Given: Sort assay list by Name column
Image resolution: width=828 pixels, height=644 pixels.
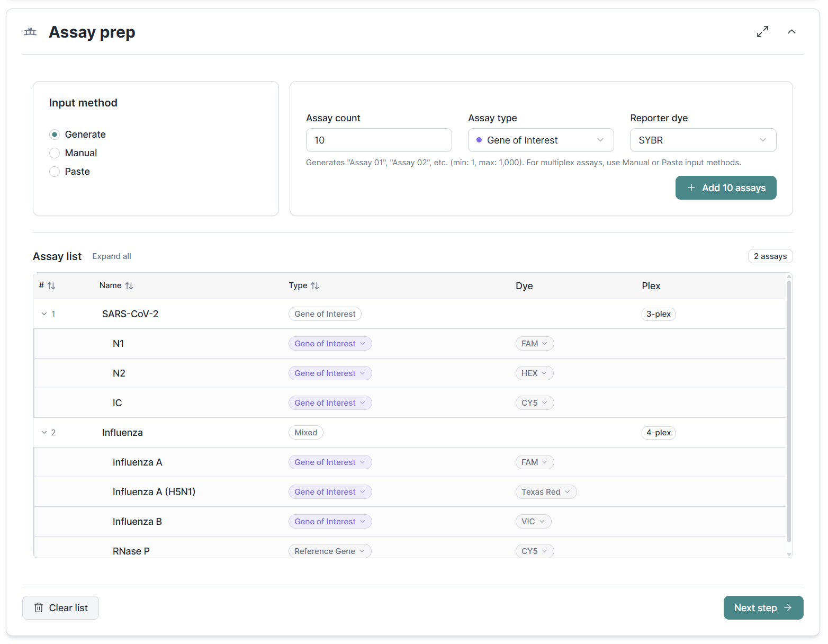Looking at the screenshot, I should click(x=129, y=286).
